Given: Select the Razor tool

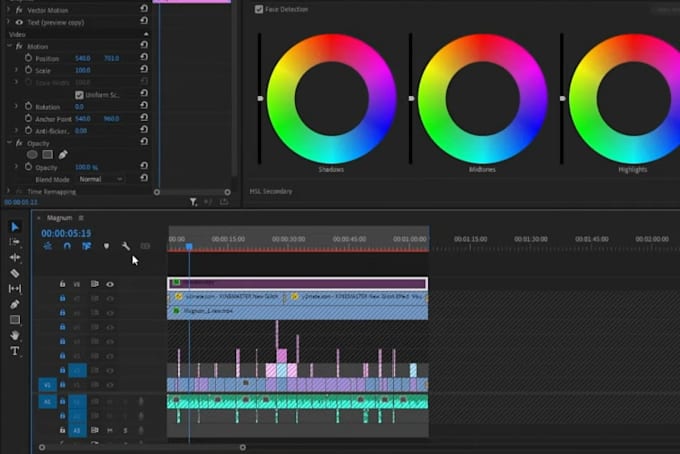Looking at the screenshot, I should [15, 273].
